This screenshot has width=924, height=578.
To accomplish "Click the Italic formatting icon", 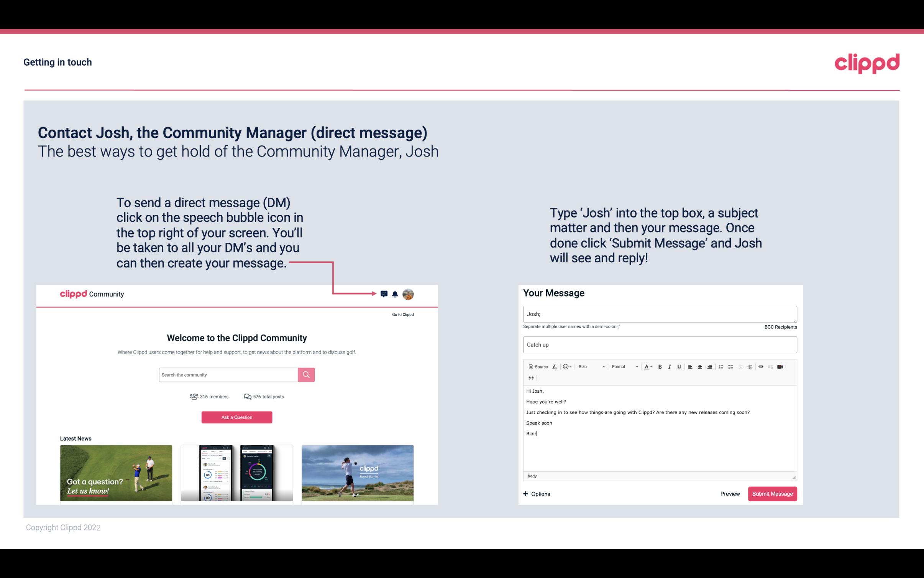I will coord(671,366).
